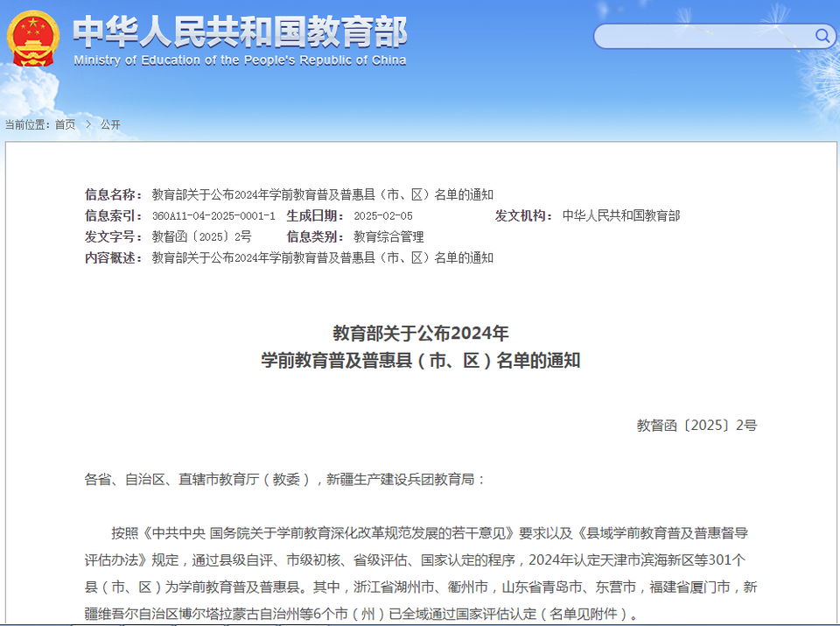This screenshot has width=840, height=626.
Task: Click the generation date 2025-02-05
Action: click(383, 216)
